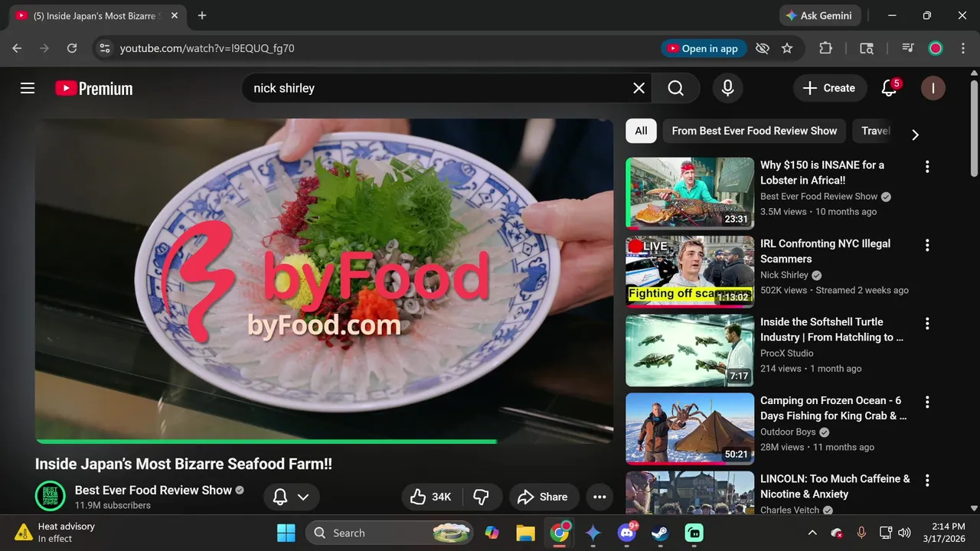The height and width of the screenshot is (551, 980).
Task: Open Camping on Frozen Ocean thumbnail
Action: point(690,429)
